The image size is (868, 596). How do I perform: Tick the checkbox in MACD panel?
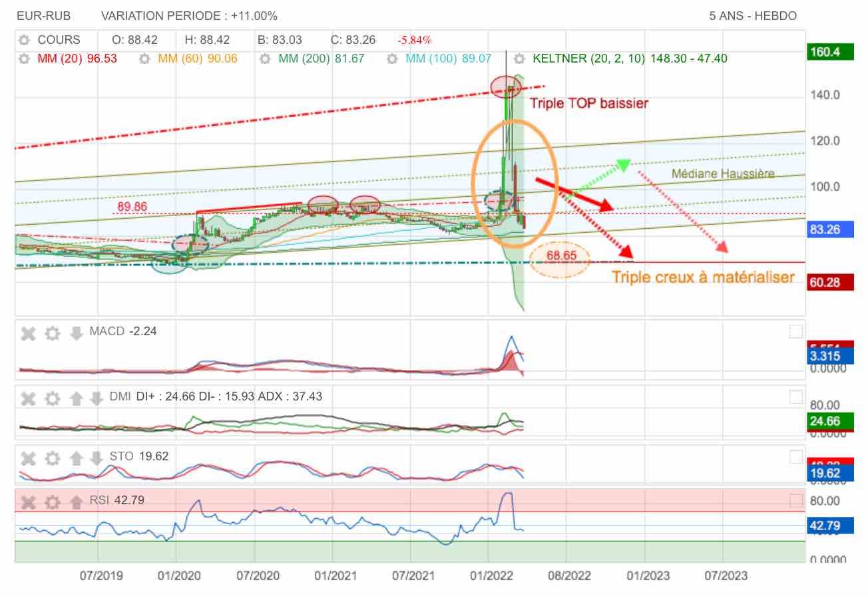796,331
